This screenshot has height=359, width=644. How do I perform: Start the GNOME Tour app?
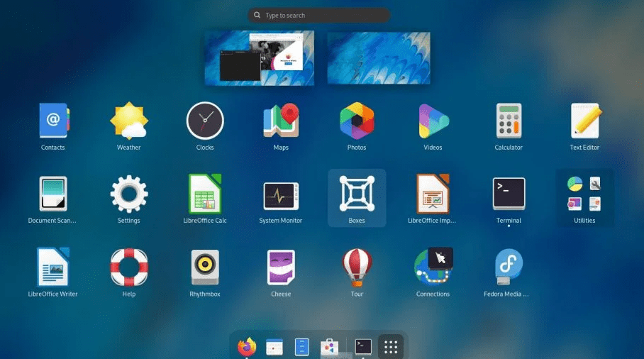(x=357, y=272)
